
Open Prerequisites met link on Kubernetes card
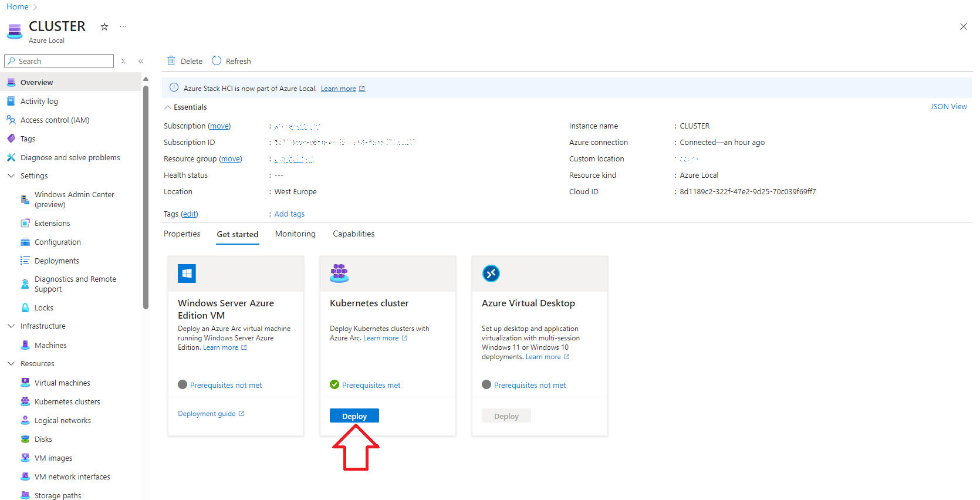point(371,385)
